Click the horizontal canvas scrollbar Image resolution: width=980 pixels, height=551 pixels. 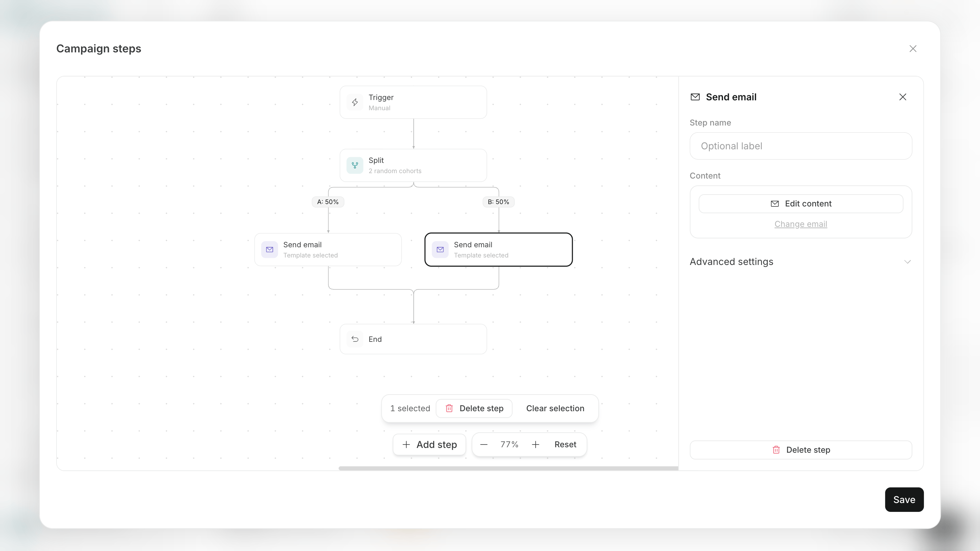tap(508, 468)
